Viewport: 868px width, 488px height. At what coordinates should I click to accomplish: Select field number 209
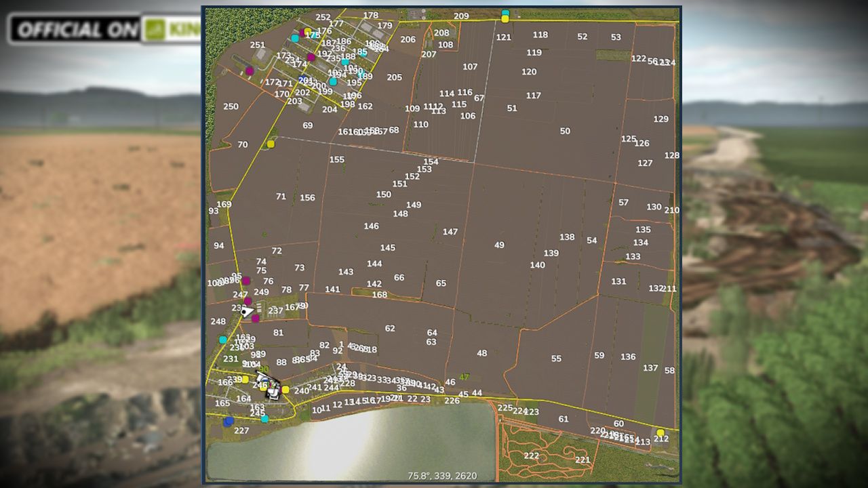[461, 16]
